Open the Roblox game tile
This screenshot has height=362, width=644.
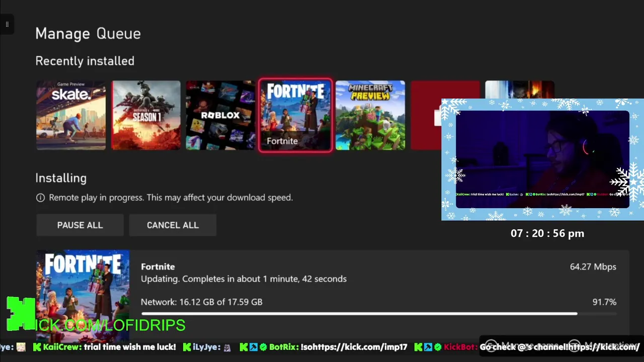[220, 115]
